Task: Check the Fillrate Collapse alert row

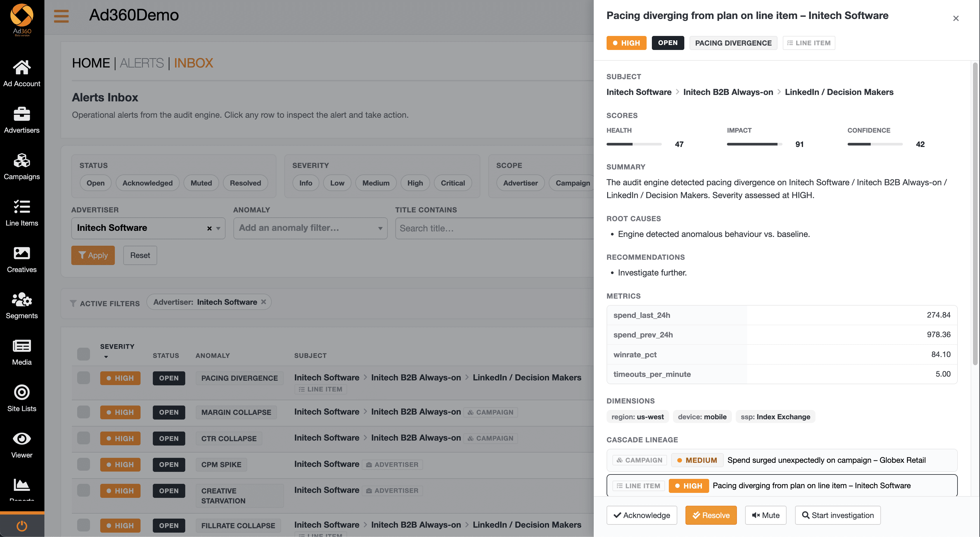Action: pos(83,525)
